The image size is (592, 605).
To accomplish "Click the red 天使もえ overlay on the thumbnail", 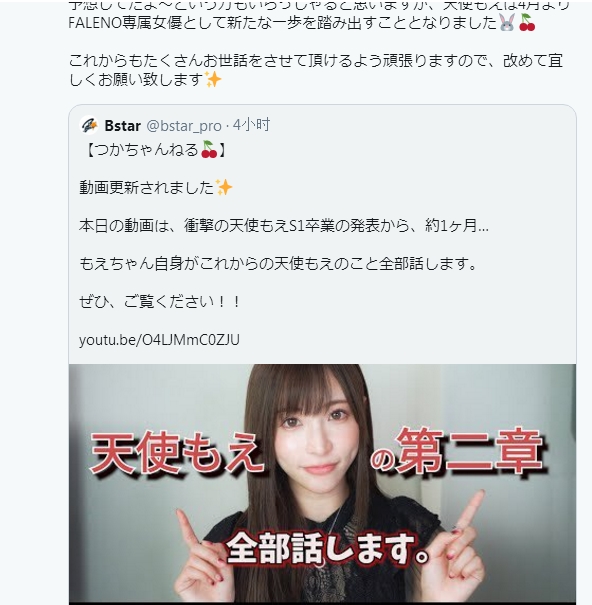I will coord(178,452).
